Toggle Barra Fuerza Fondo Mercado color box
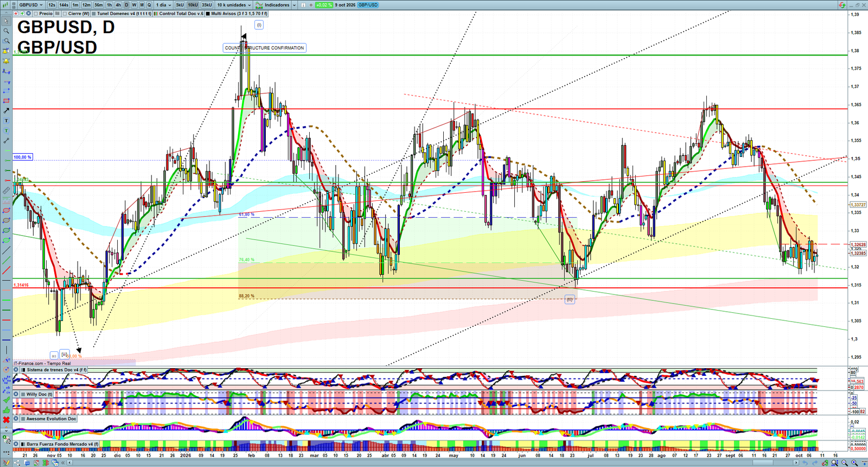The height and width of the screenshot is (467, 868). (x=23, y=444)
